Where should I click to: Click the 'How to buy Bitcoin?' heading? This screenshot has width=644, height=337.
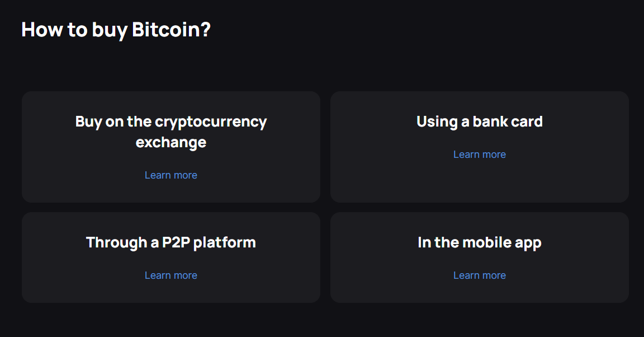(x=116, y=30)
